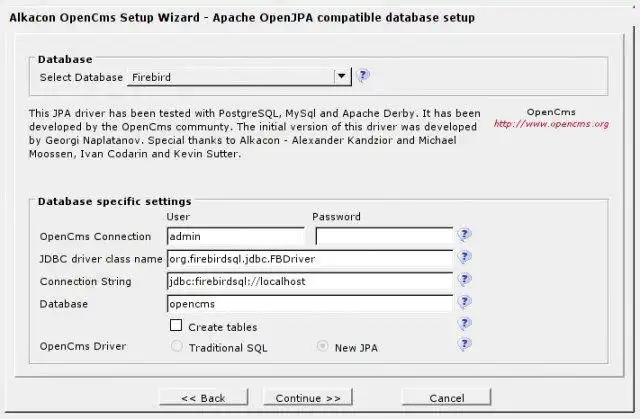The height and width of the screenshot is (419, 640).
Task: Click help icon beside Select Database dropdown
Action: 364,75
